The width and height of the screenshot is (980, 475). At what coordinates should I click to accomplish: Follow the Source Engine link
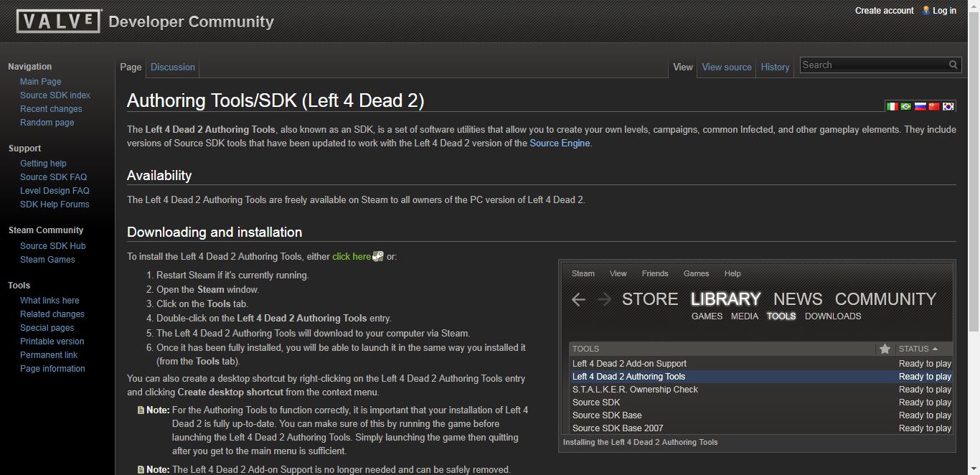point(560,144)
